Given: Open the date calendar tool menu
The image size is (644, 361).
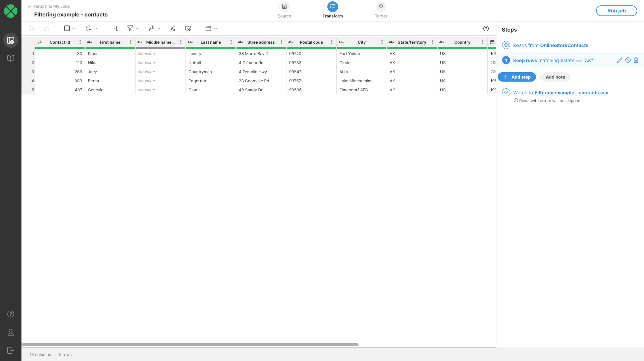Looking at the screenshot, I should pos(211,29).
